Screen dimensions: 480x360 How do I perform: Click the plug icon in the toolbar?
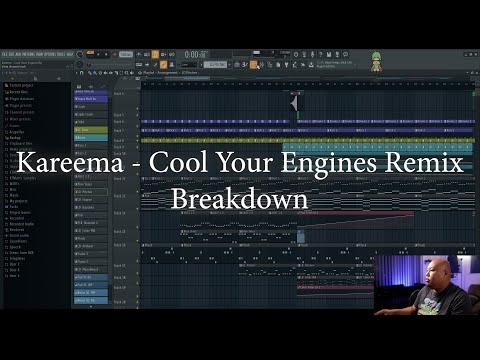286,65
